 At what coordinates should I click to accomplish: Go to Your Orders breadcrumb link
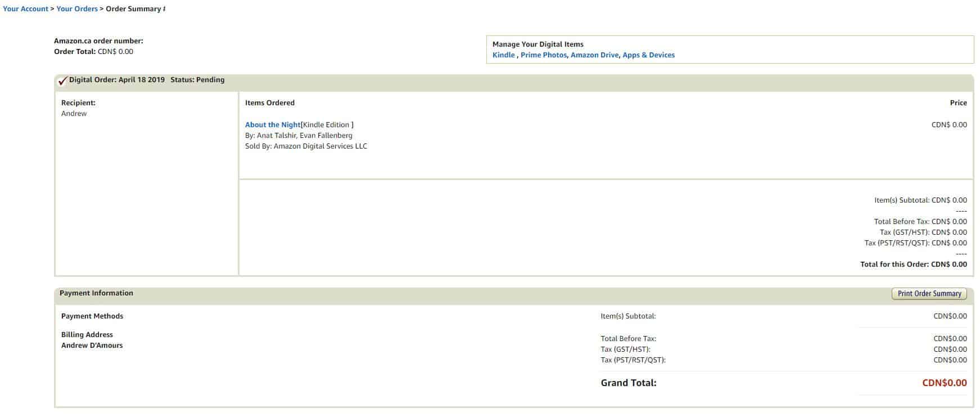[x=77, y=9]
